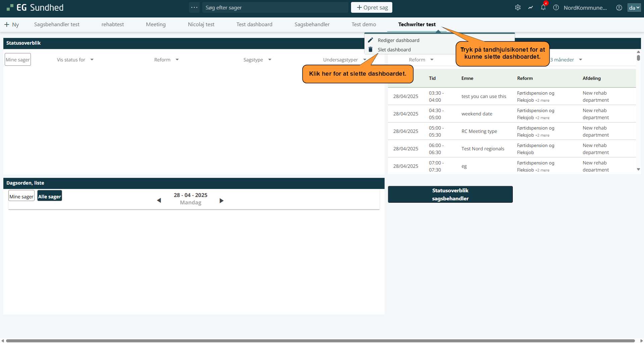
Task: Open the settings gear icon
Action: [x=518, y=7]
